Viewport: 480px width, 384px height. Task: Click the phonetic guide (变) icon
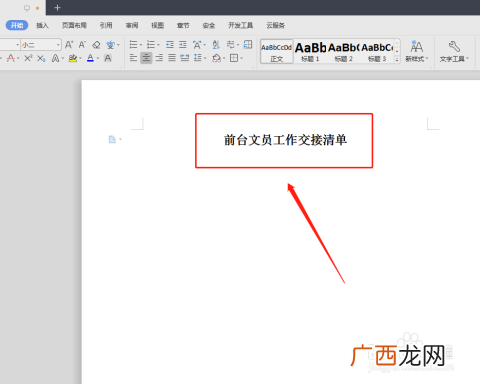pyautogui.click(x=111, y=45)
